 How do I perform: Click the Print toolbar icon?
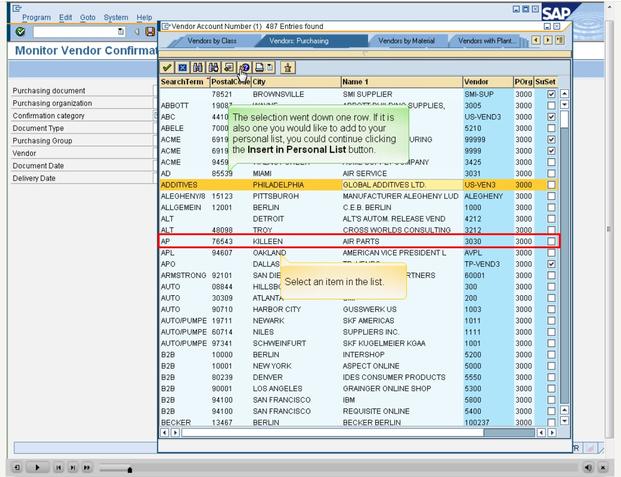click(x=259, y=68)
